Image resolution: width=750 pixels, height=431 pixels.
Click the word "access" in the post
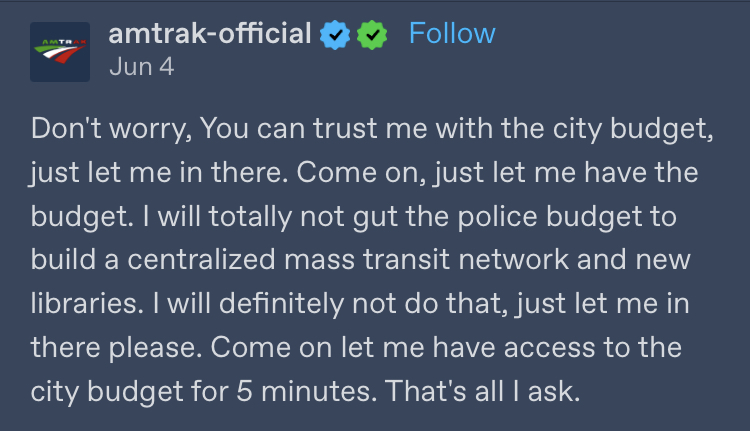[549, 348]
